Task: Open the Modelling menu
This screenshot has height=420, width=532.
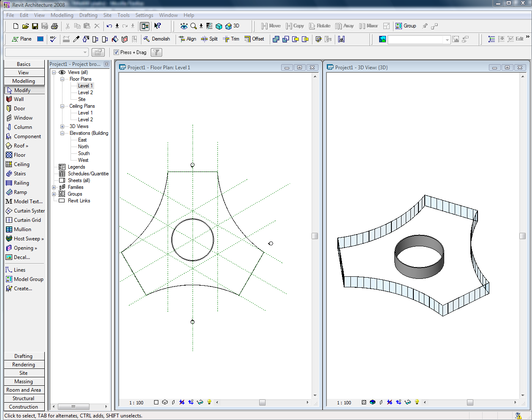Action: click(x=62, y=15)
